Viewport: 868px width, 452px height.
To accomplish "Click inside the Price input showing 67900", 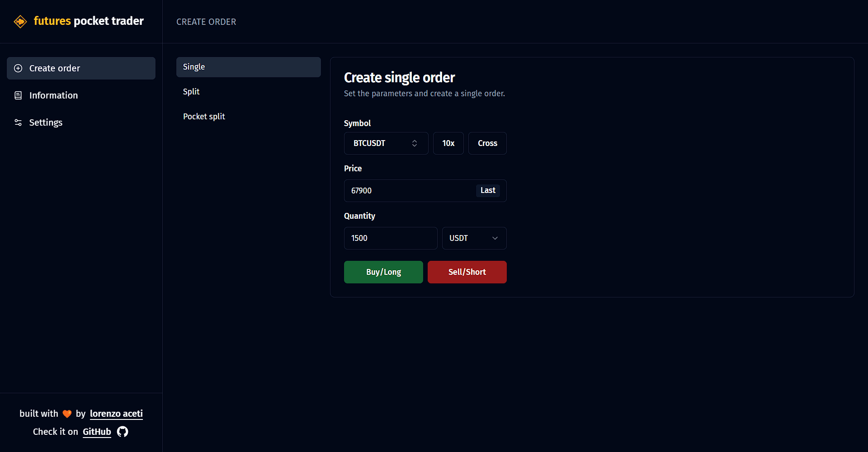I will coord(407,190).
